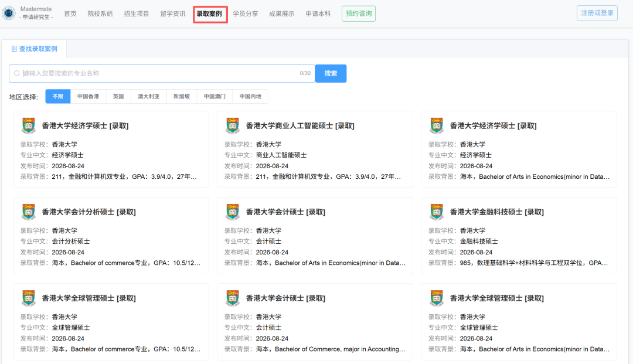Open 香港大学商业人工智能硕士 [录取] title
The height and width of the screenshot is (364, 633).
(x=300, y=126)
